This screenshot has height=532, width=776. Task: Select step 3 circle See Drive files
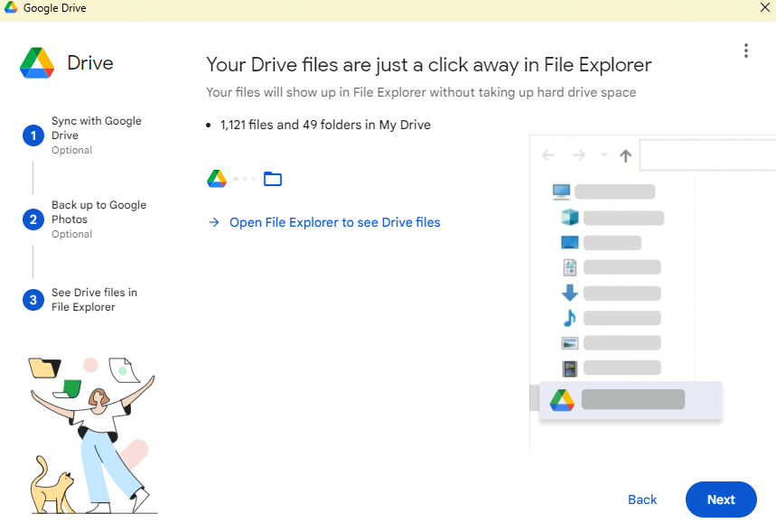pos(33,300)
